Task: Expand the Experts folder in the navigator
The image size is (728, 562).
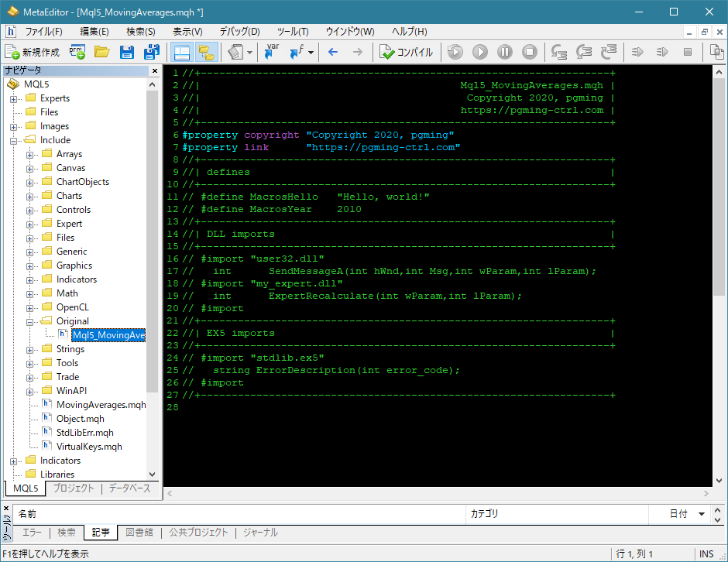Action: click(14, 98)
